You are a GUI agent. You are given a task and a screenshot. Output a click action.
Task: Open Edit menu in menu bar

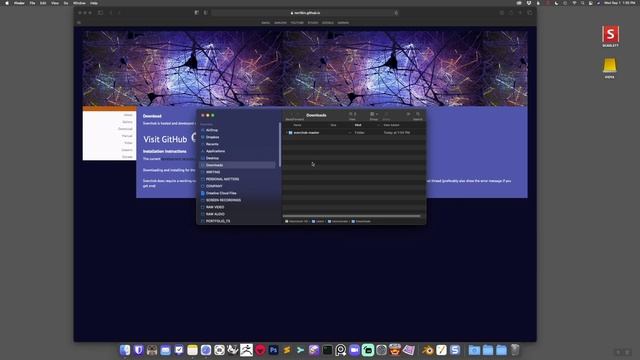43,3
